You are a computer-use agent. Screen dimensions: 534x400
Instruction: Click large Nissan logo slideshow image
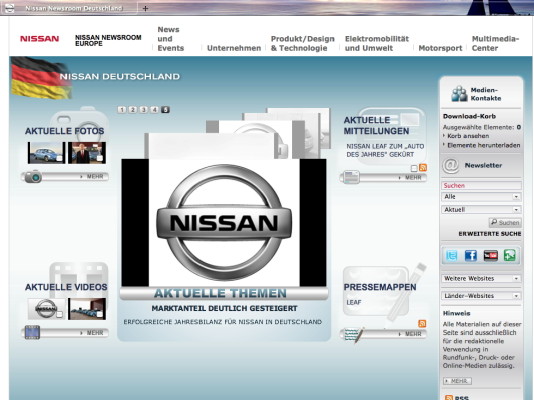224,223
